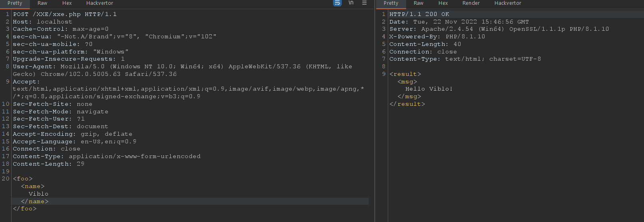Switch response view to Raw tab
The height and width of the screenshot is (222, 644).
(x=419, y=3)
